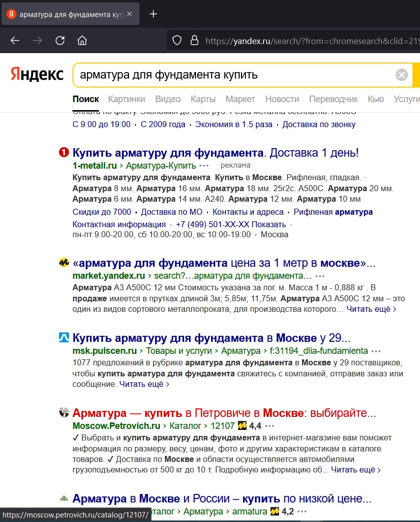The height and width of the screenshot is (522, 420).
Task: Click the 'С 9:00 до 19:00' link
Action: pos(101,125)
